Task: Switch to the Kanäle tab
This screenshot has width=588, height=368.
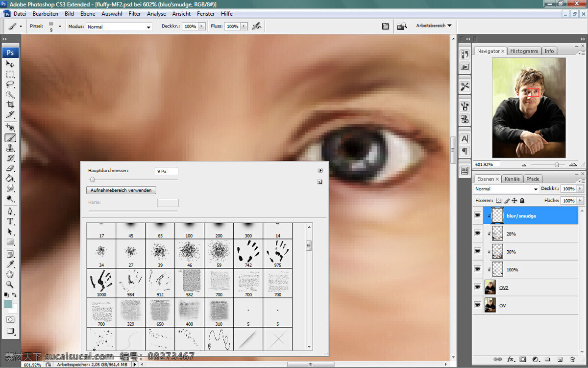Action: point(512,179)
